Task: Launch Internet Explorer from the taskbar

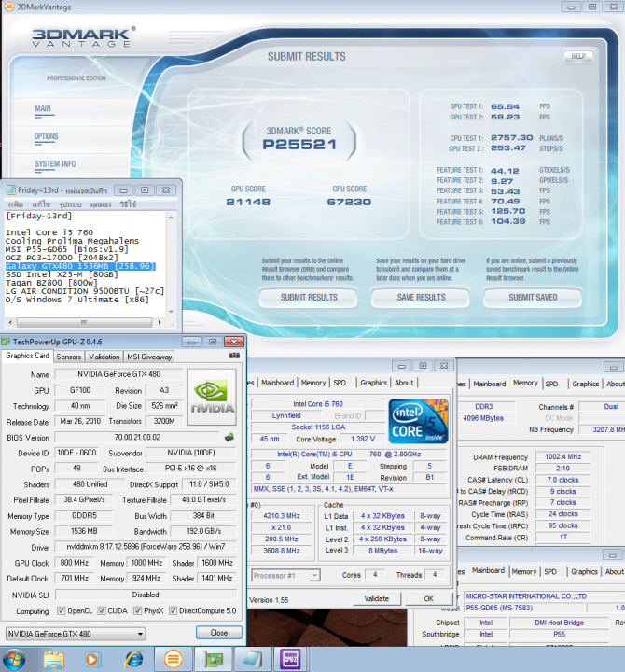Action: [134, 660]
